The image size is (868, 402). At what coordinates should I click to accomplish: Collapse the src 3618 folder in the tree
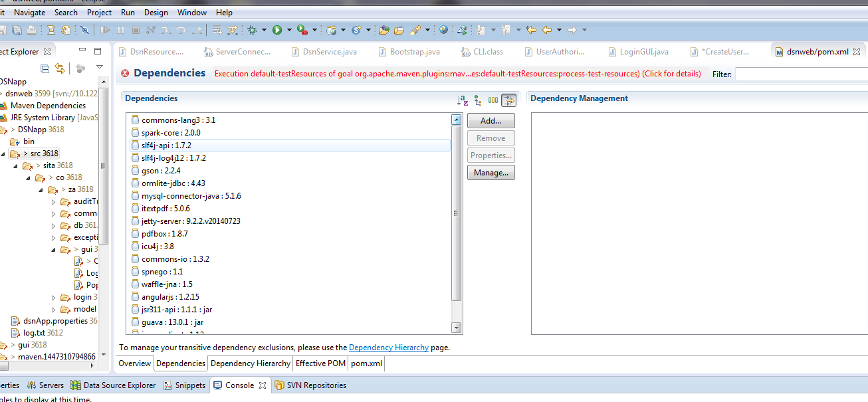[x=5, y=153]
